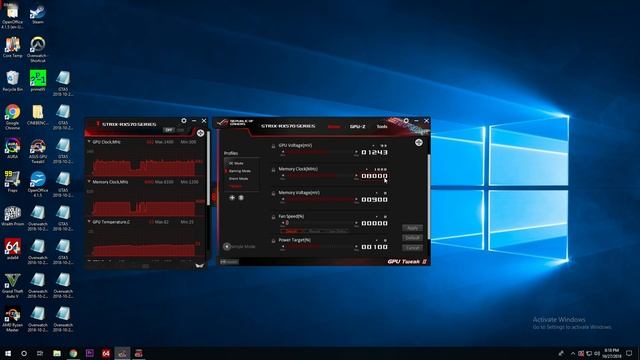Viewport: 640px width, 360px height.
Task: Click the lock icon beside Memory Voltage
Action: click(273, 193)
